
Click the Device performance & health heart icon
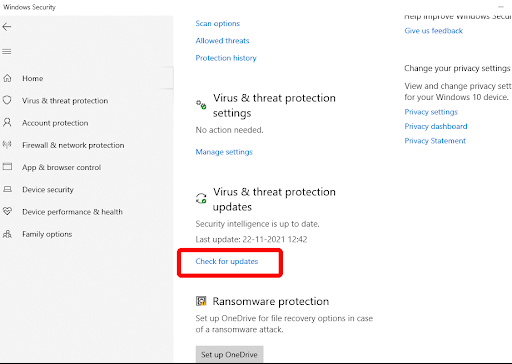point(7,211)
